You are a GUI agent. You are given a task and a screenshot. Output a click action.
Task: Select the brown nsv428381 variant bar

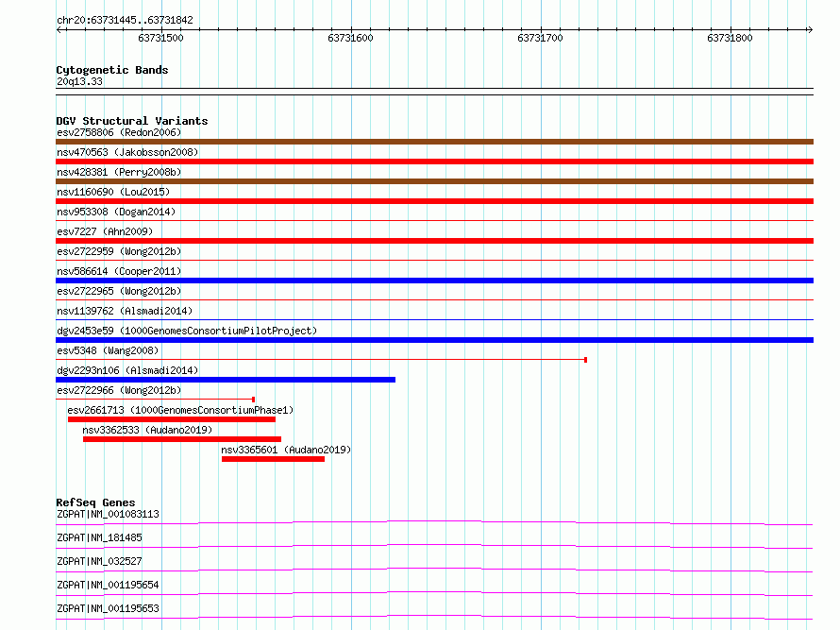click(x=434, y=181)
